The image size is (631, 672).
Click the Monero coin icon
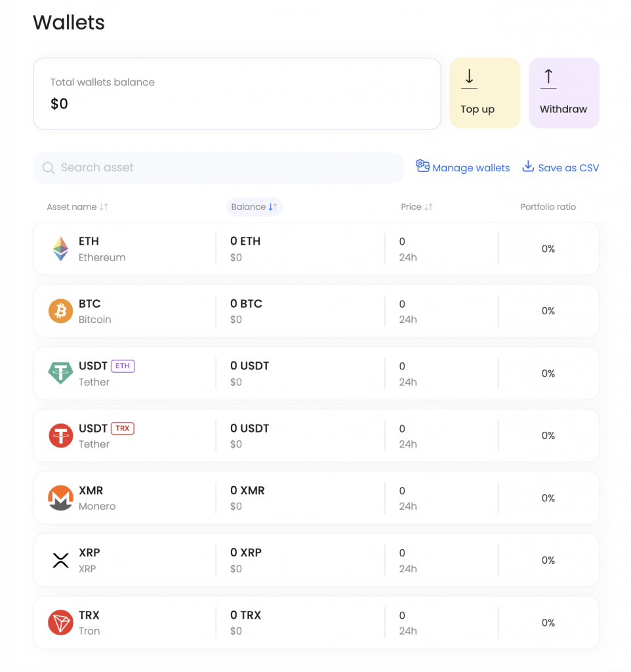tap(60, 497)
